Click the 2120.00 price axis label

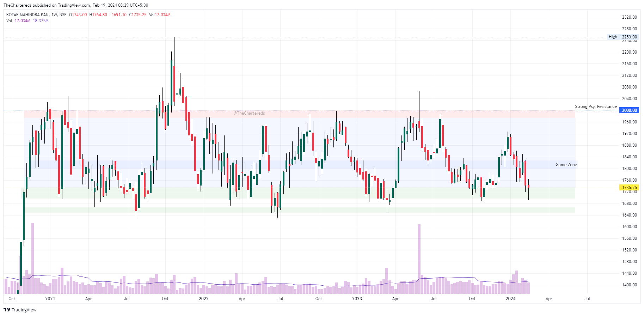[x=629, y=75]
